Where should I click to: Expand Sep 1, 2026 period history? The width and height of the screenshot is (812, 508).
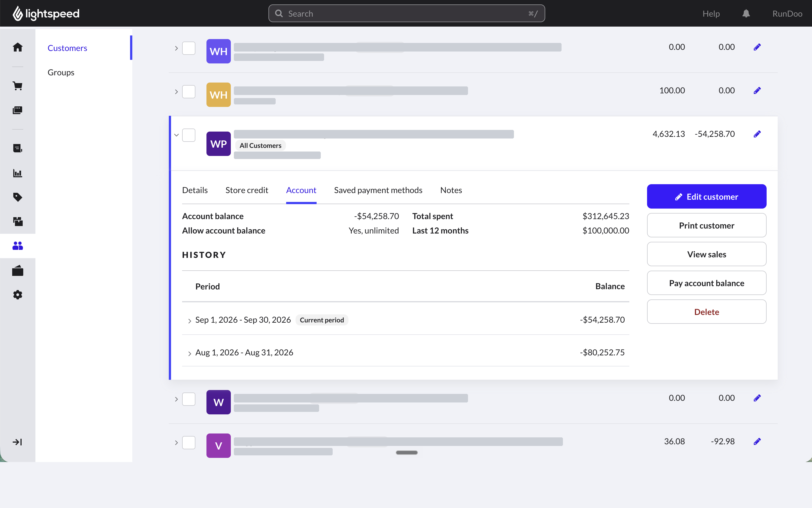189,321
